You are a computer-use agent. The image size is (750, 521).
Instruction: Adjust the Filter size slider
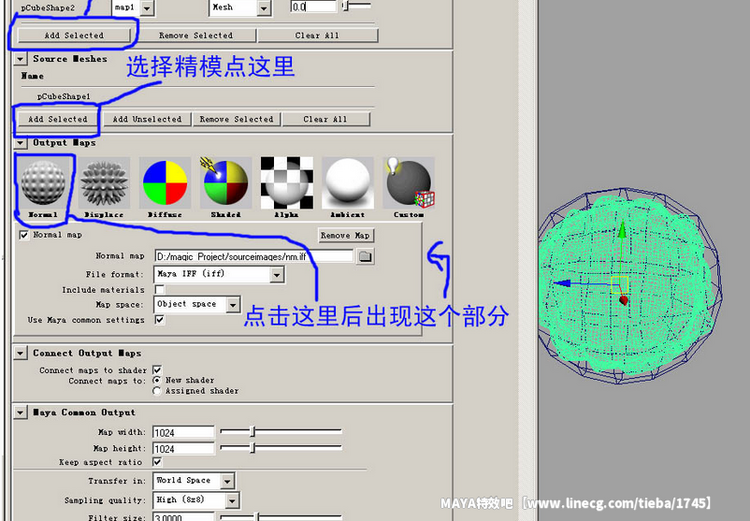coord(257,517)
